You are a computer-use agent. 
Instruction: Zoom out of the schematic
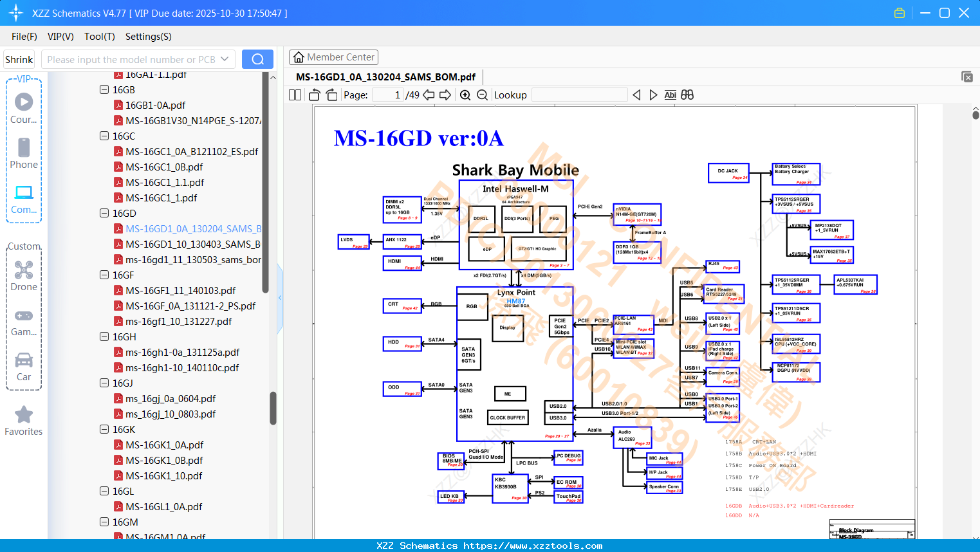pos(482,95)
